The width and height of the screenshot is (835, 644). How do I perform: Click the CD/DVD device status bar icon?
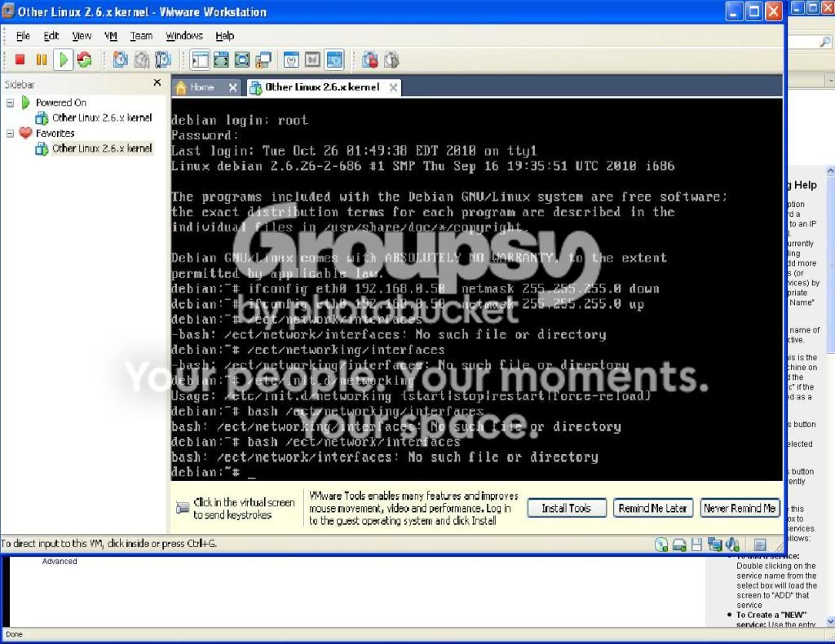661,545
